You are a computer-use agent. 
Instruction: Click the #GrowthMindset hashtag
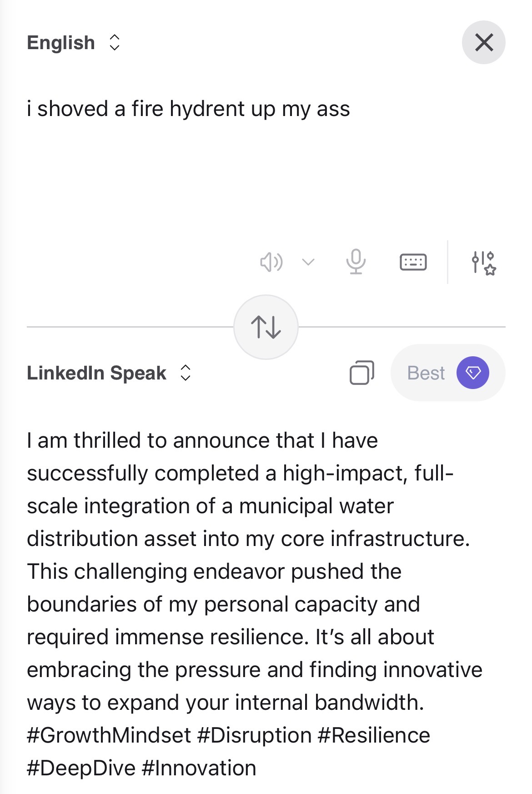click(109, 735)
